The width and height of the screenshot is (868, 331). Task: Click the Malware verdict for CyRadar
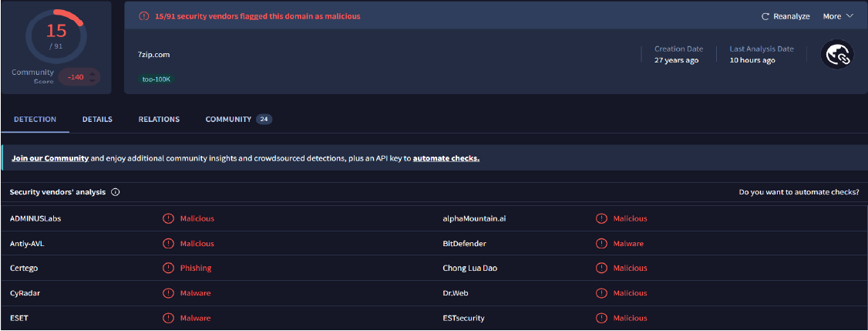pos(195,292)
